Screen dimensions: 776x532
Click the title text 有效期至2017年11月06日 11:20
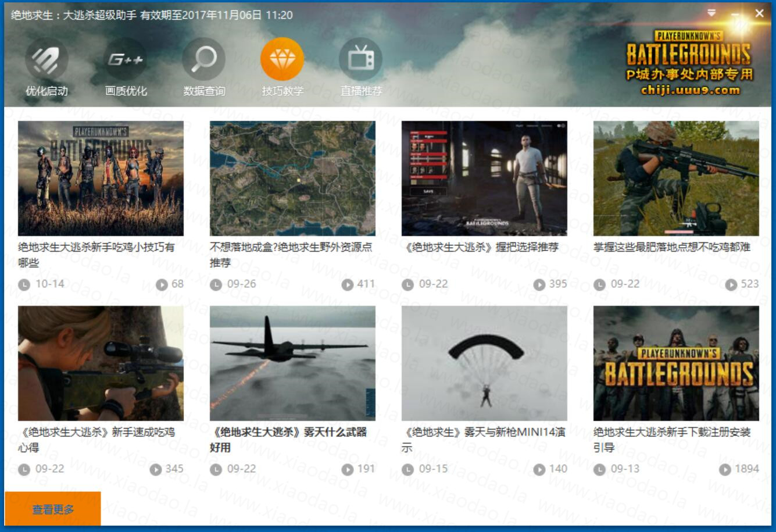(217, 15)
